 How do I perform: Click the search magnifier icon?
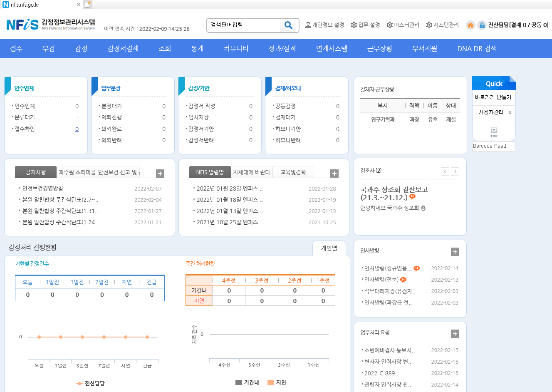289,25
